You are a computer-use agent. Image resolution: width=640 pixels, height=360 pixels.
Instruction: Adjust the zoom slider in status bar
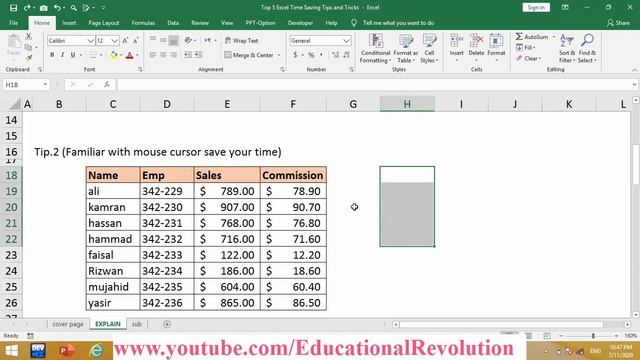[593, 336]
